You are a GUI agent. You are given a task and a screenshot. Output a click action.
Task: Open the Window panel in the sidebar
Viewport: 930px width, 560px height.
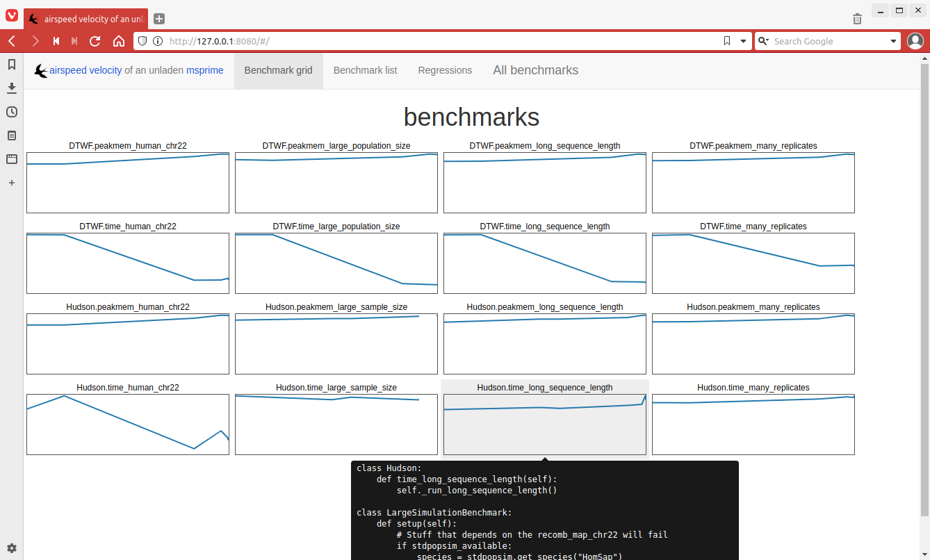click(x=11, y=159)
